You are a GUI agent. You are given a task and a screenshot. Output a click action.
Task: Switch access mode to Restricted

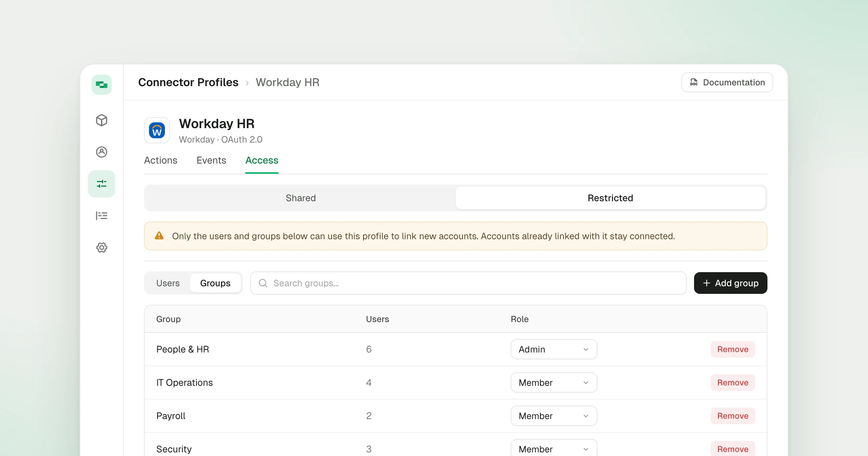click(x=610, y=198)
